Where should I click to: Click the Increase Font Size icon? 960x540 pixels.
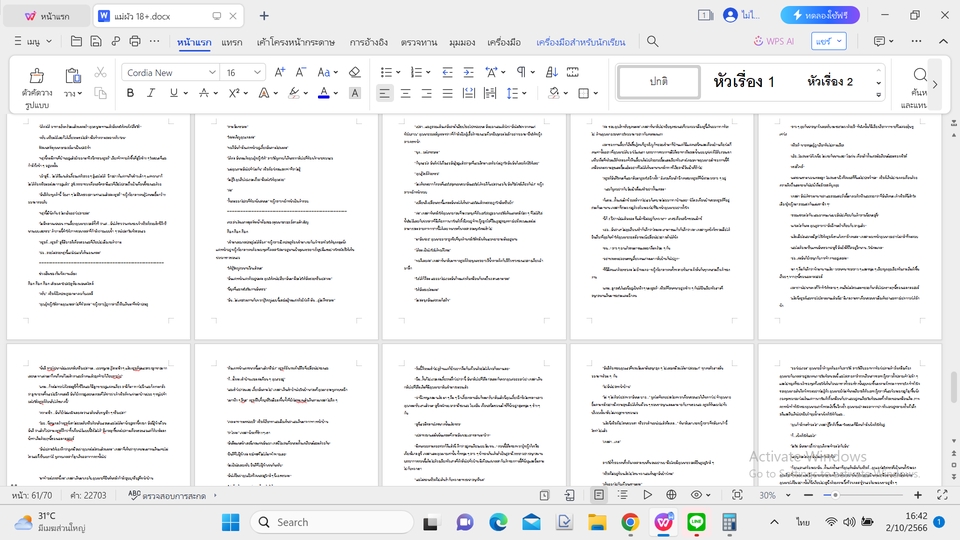click(279, 72)
